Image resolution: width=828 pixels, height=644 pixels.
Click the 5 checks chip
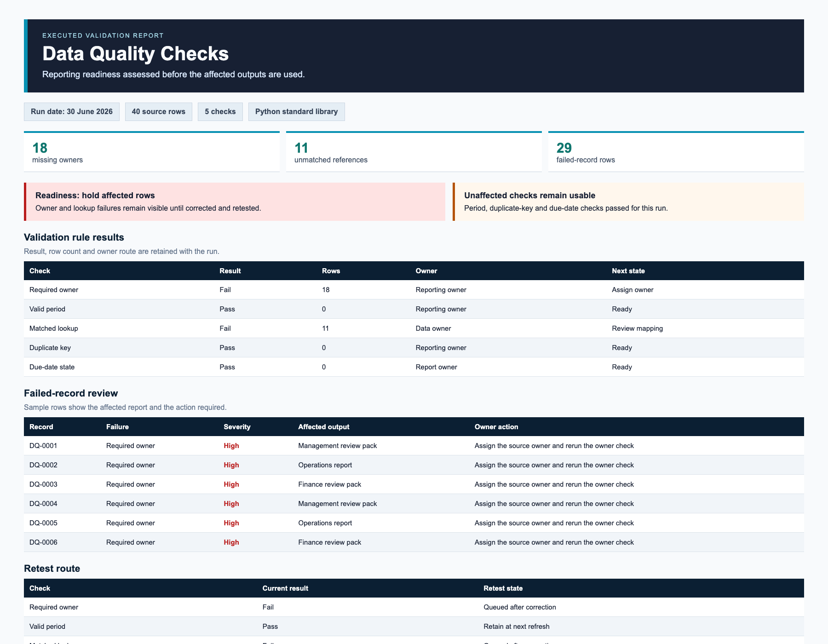(x=220, y=112)
